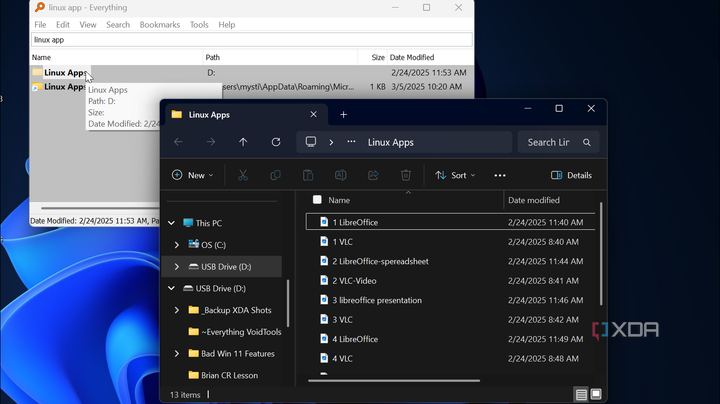Screen dimensions: 720x404
Task: Open the See more ellipsis button
Action: 500,175
